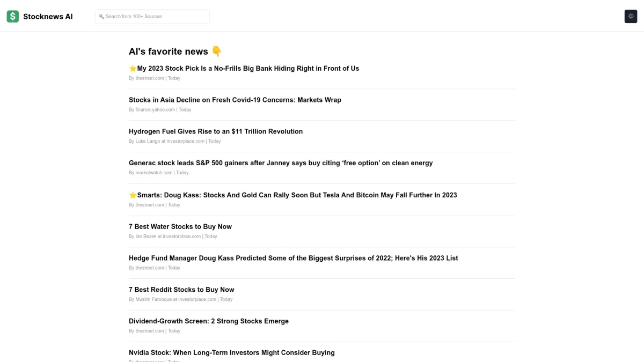The image size is (644, 362).
Task: Click the pointing-down emoji next to AI's favorite news
Action: click(x=216, y=51)
